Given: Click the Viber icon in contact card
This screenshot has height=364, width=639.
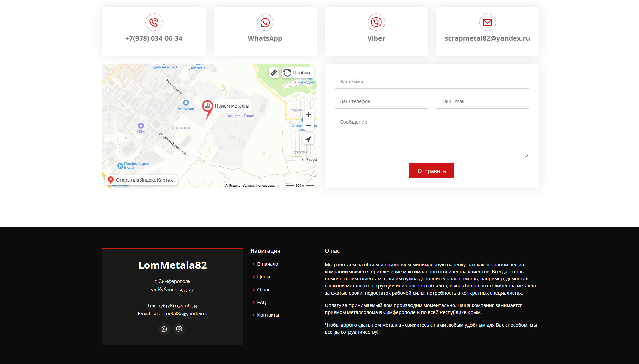Looking at the screenshot, I should 376,22.
